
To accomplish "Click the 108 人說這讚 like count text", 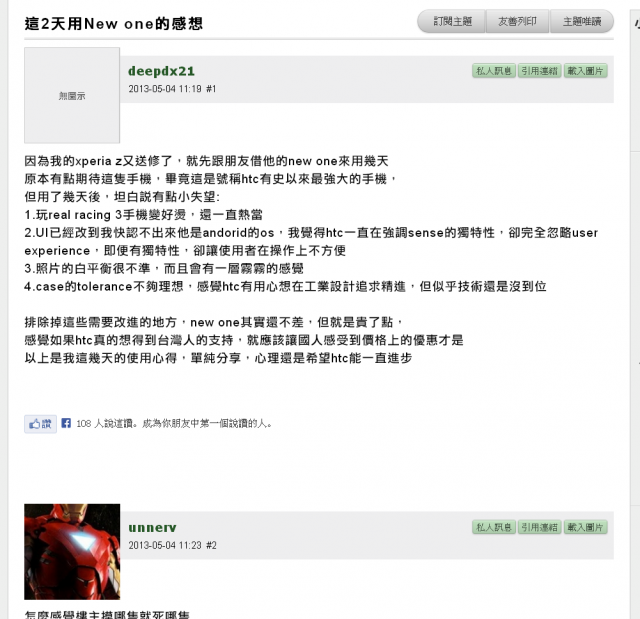I will coord(106,424).
